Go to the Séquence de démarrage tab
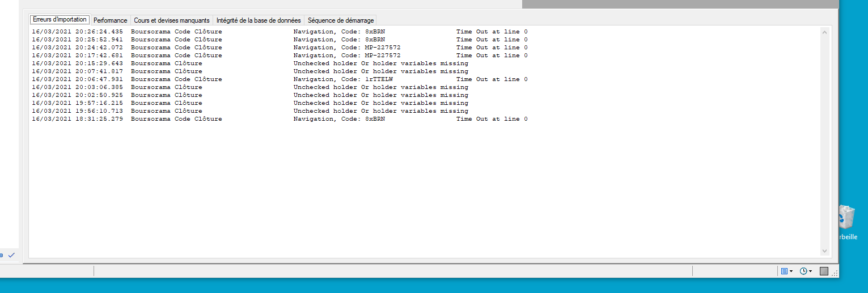Viewport: 868px width, 293px height. point(341,20)
